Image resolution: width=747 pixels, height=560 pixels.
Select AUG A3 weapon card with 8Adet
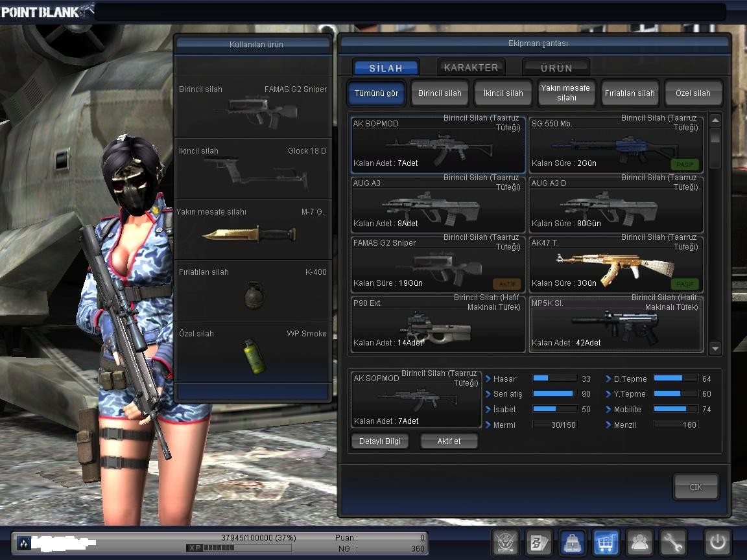[x=438, y=204]
